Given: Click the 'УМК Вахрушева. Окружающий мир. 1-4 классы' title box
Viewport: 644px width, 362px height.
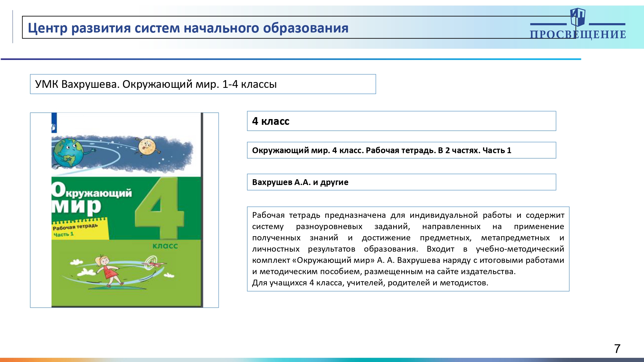Looking at the screenshot, I should [x=203, y=84].
